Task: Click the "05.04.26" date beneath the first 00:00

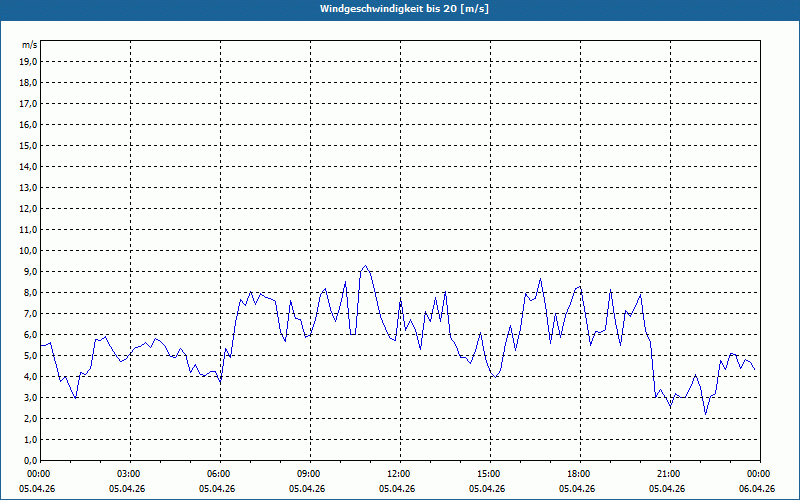Action: (37, 489)
